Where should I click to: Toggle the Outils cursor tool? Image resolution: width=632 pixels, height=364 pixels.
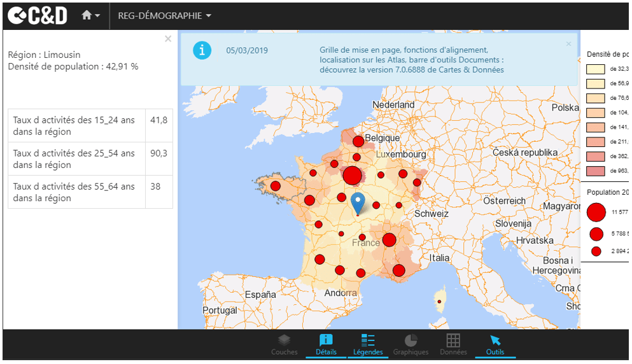(x=495, y=344)
